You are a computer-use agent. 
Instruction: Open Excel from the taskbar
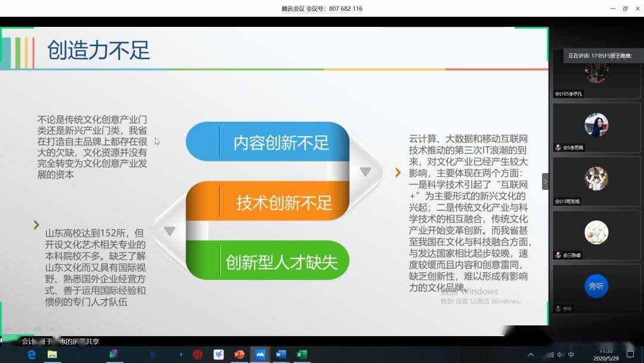[302, 355]
